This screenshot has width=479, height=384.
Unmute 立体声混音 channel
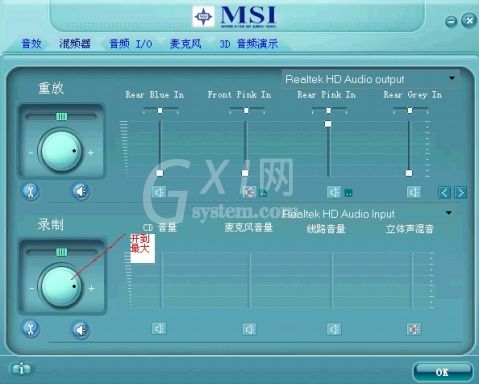coord(414,329)
